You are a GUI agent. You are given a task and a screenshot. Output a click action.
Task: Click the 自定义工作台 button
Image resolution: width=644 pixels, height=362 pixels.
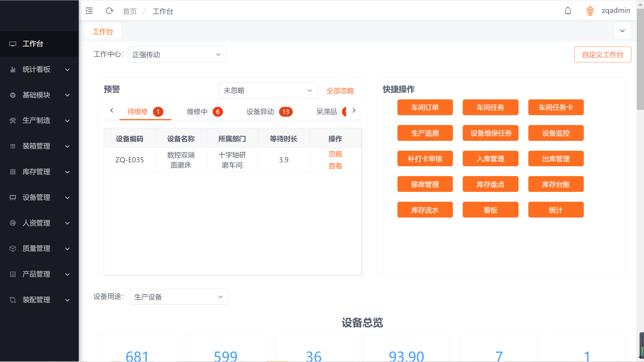[x=603, y=55]
